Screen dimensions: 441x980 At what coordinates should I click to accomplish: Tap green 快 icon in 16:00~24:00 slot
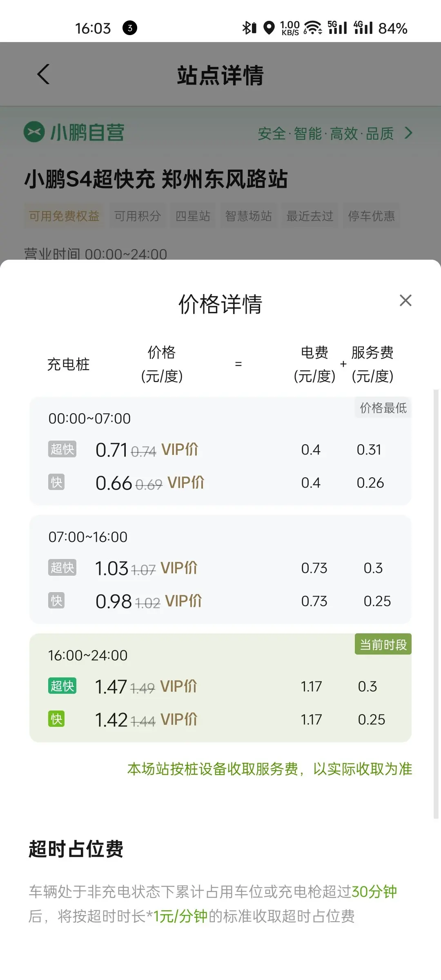[56, 719]
